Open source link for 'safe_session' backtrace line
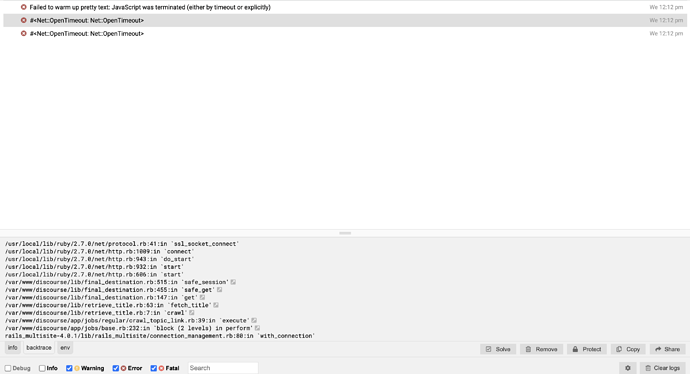 coord(233,282)
